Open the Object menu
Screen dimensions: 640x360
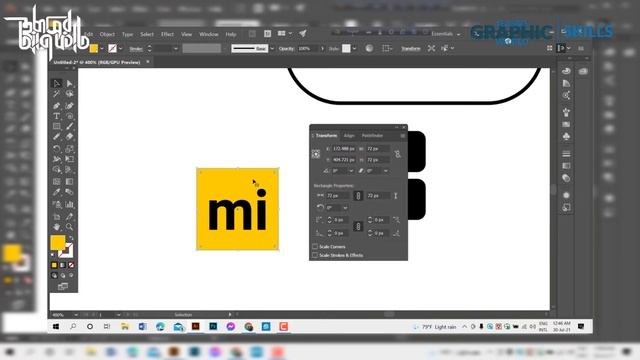point(107,34)
